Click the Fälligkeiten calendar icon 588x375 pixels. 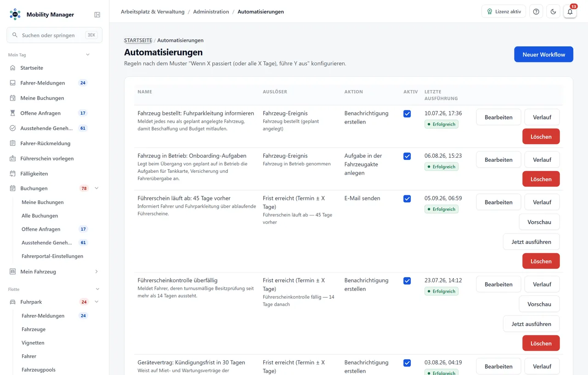pyautogui.click(x=13, y=174)
